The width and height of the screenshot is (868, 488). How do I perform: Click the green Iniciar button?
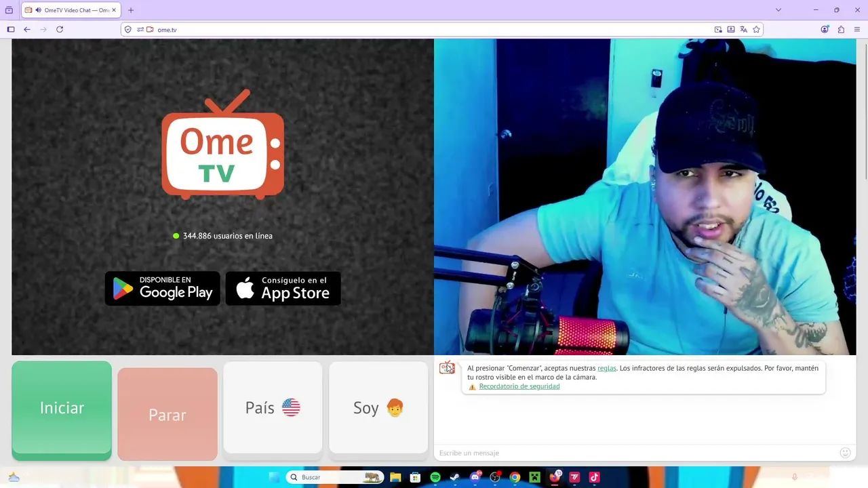(62, 411)
